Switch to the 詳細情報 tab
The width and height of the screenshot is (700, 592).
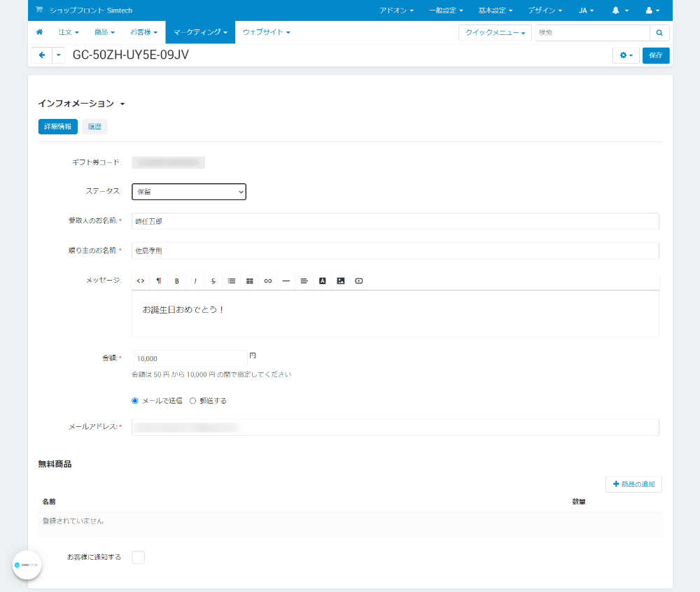58,127
